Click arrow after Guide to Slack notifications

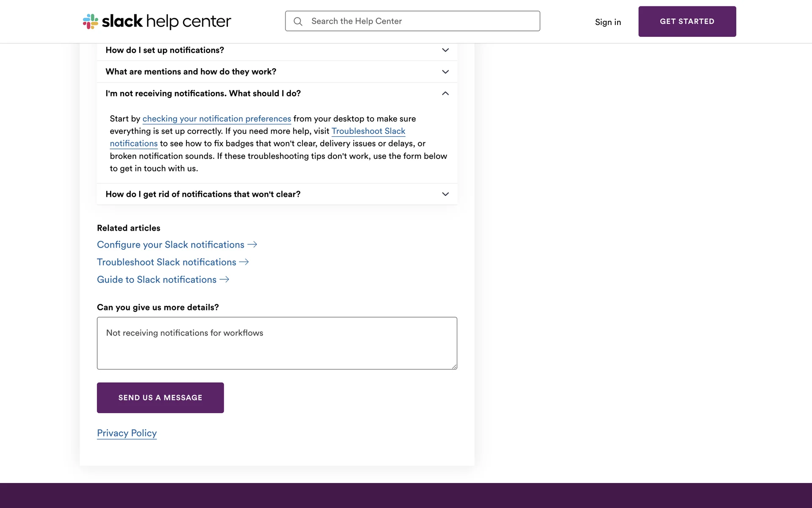click(225, 279)
